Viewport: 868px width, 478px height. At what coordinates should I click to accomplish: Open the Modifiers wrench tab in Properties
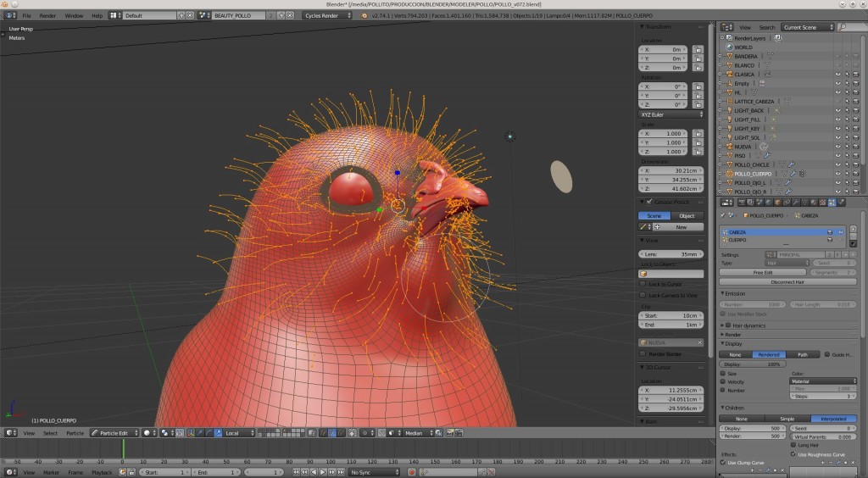tap(795, 203)
